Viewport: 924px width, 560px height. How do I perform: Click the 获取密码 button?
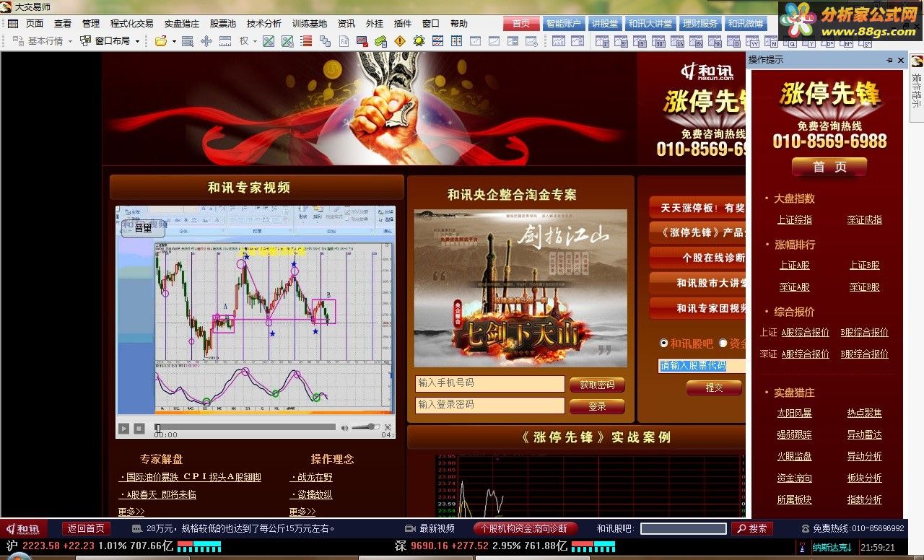point(597,385)
